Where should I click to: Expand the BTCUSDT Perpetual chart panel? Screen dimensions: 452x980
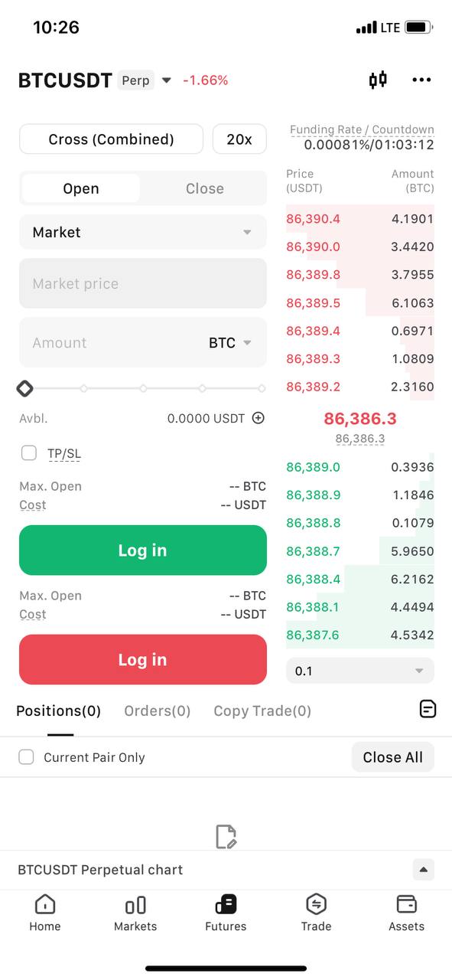[x=423, y=870]
